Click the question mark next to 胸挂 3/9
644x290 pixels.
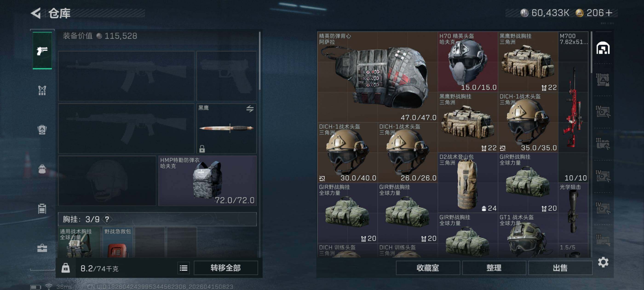point(107,219)
